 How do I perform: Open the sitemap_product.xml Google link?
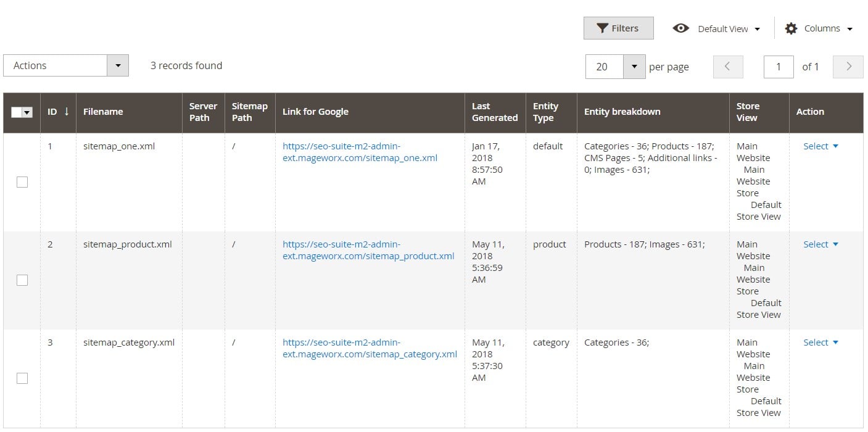[x=368, y=250]
